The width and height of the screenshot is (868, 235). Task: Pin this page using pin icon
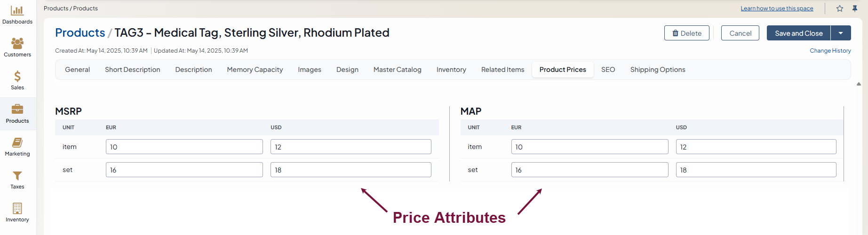click(x=855, y=8)
